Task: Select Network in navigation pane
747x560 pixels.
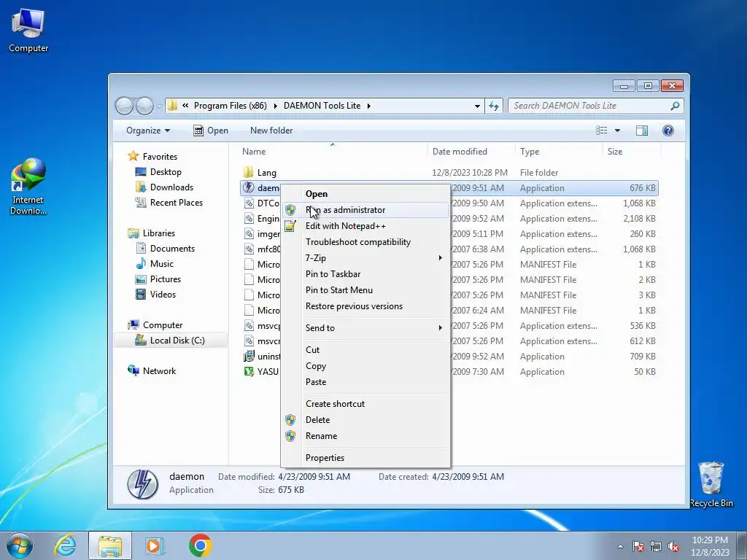Action: [x=152, y=371]
